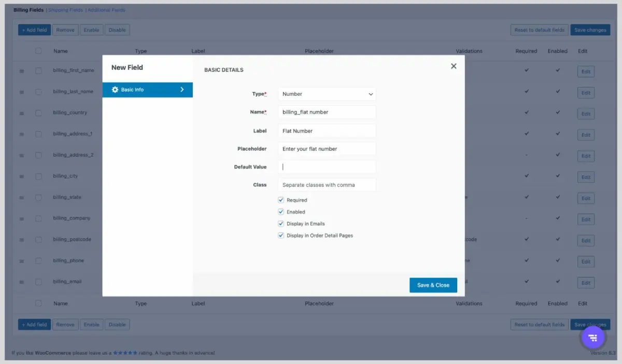
Task: Click bottom Disable button
Action: tap(117, 325)
